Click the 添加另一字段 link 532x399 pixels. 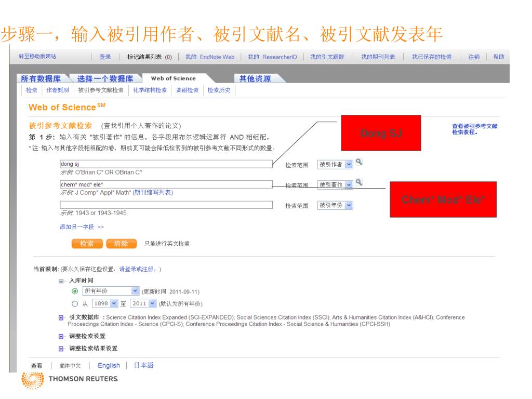tap(82, 227)
